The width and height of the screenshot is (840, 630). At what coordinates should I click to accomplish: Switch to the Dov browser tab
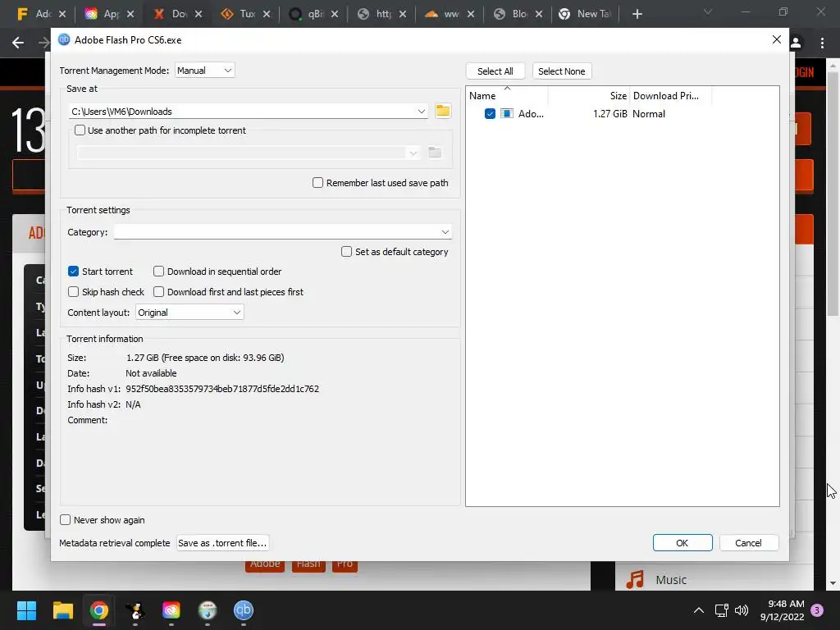[177, 14]
